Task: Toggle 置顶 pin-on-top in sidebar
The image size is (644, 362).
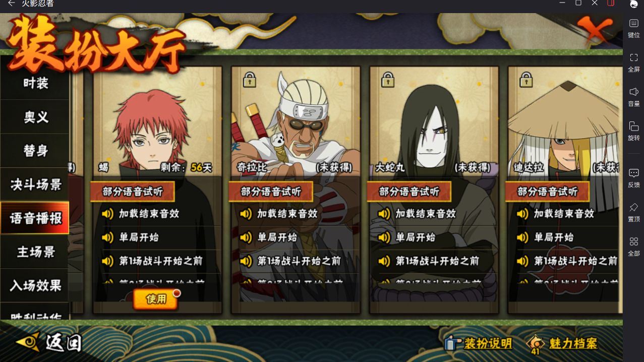Action: [634, 212]
